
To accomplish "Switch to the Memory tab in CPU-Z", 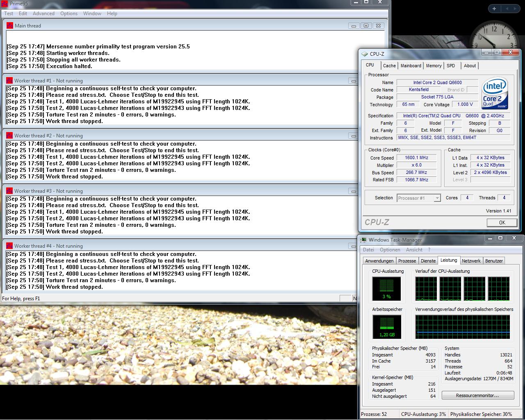I will point(434,66).
